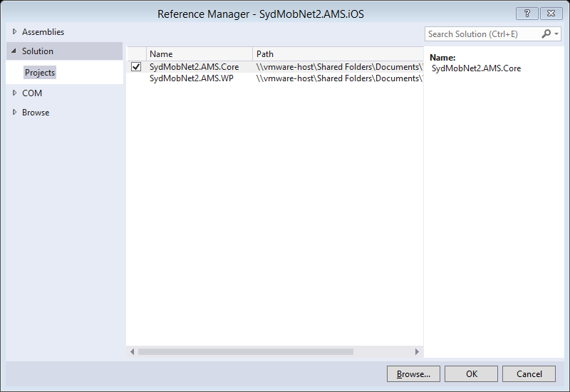Confirm with the OK button
This screenshot has width=570, height=392.
point(471,373)
